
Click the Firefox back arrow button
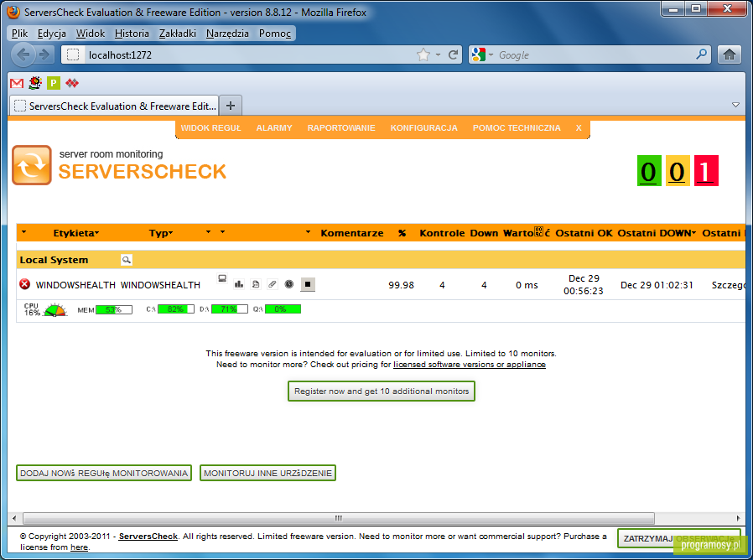(x=23, y=54)
